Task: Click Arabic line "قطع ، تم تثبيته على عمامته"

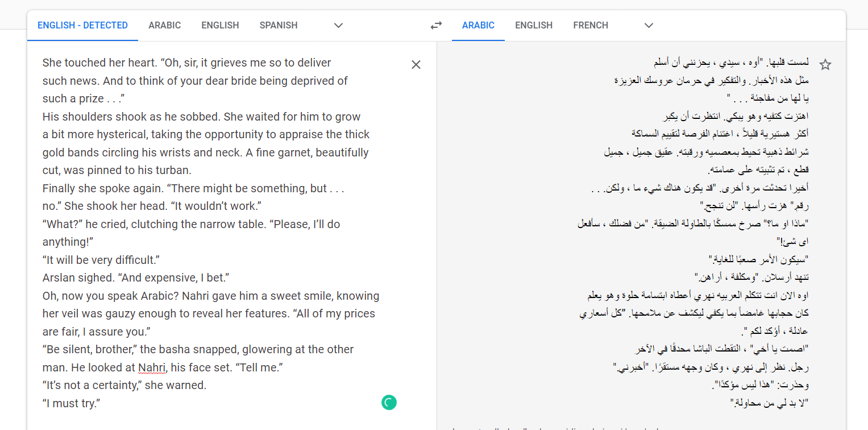Action: click(x=758, y=170)
